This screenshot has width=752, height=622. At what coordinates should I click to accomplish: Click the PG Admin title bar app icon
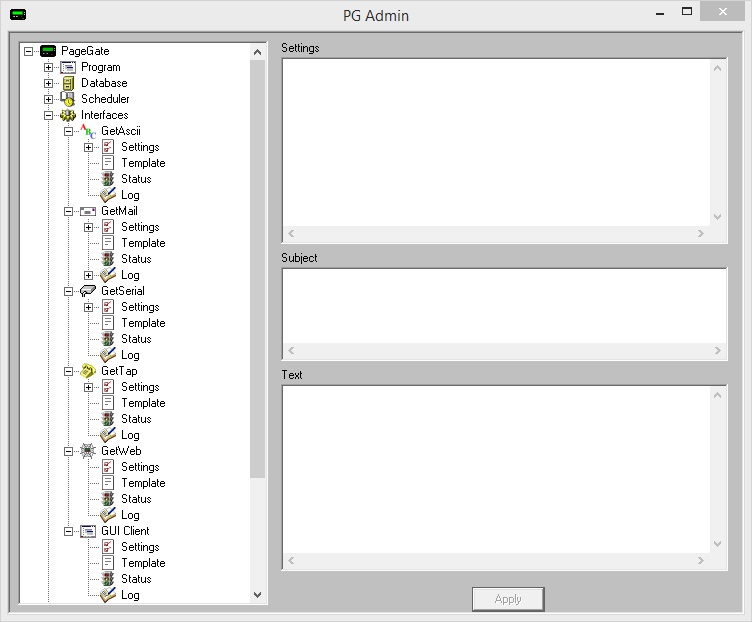[x=18, y=14]
